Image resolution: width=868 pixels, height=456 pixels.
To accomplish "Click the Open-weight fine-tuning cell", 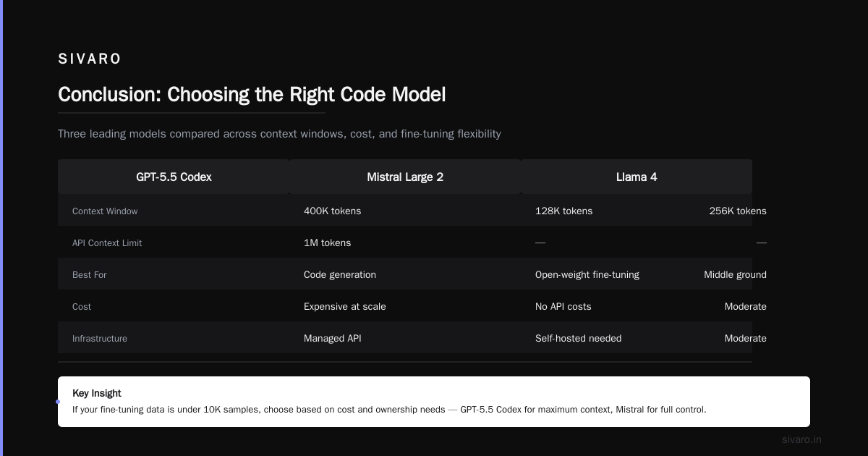I will (x=587, y=275).
